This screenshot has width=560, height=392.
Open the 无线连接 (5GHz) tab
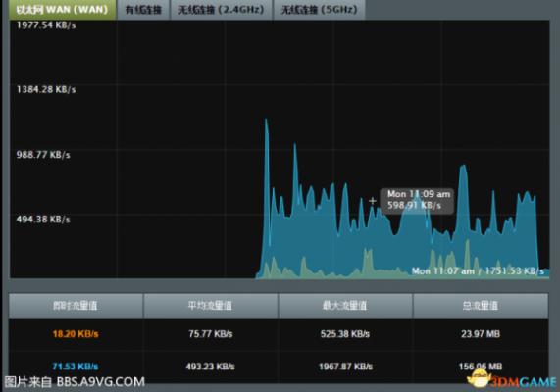click(x=319, y=10)
